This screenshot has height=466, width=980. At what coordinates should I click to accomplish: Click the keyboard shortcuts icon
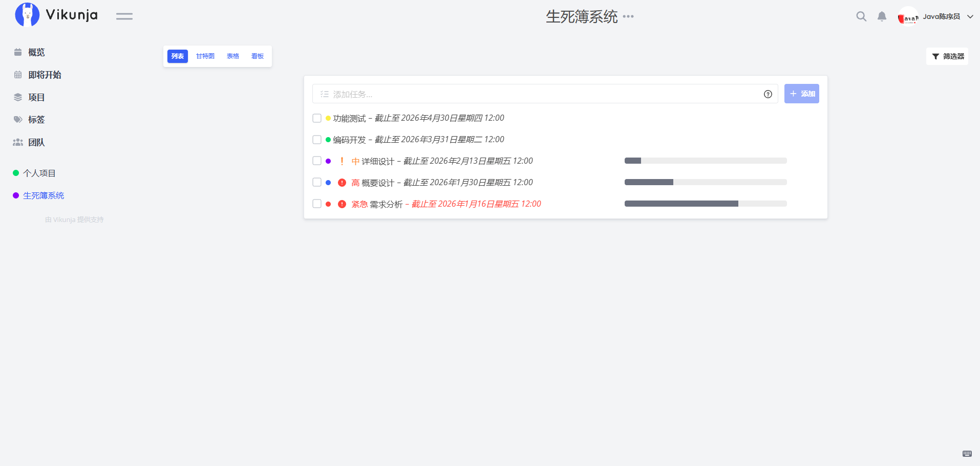[x=967, y=454]
